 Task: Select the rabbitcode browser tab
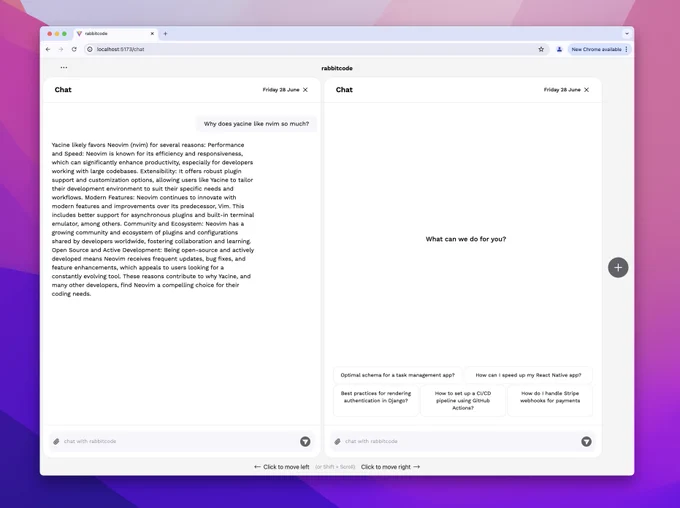pos(115,33)
